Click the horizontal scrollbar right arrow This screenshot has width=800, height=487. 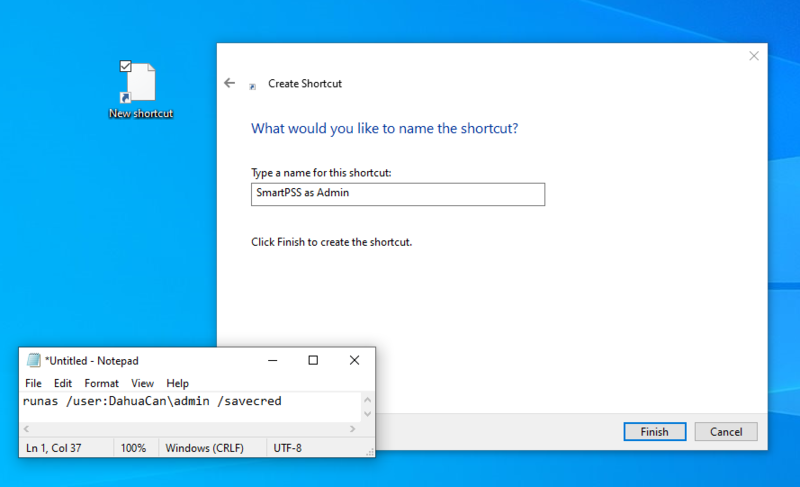[x=352, y=429]
